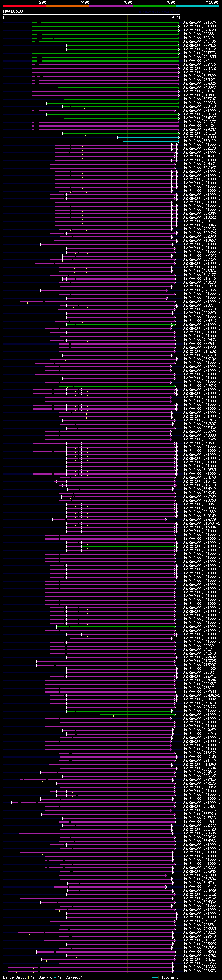Click the white query sequence bar
Screen dimensions: 222x980
[x=92, y=14]
